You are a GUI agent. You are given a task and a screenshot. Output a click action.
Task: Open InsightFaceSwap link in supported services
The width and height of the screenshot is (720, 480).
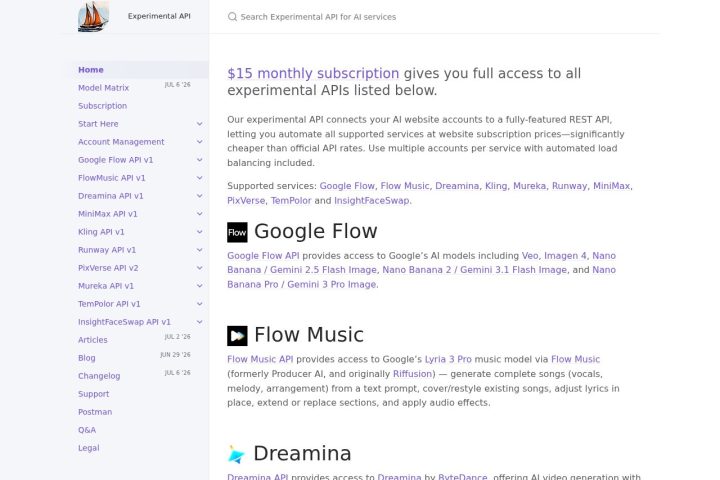tap(371, 201)
